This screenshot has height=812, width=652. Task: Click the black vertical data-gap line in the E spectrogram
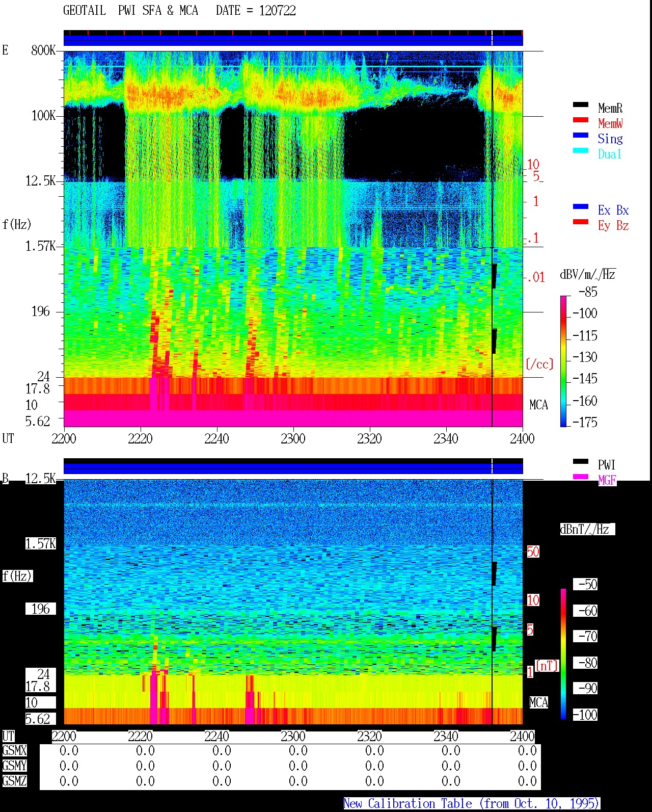[x=492, y=239]
